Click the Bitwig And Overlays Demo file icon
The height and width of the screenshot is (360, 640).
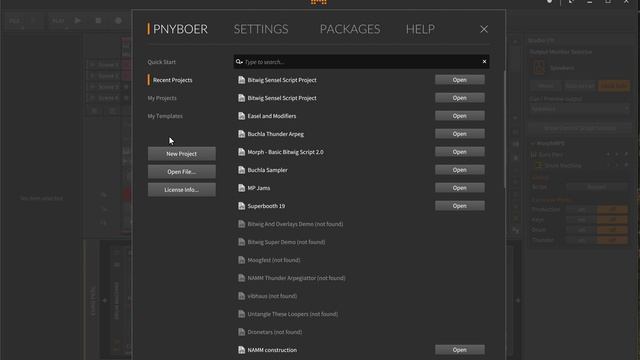coord(241,224)
